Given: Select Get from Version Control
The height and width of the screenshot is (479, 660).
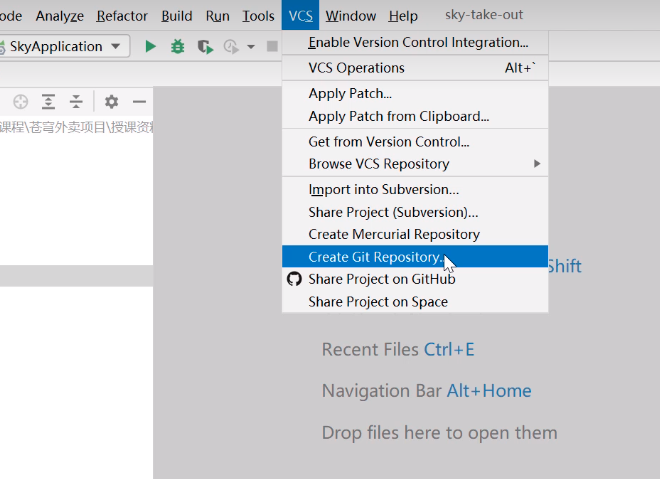Looking at the screenshot, I should pos(389,142).
